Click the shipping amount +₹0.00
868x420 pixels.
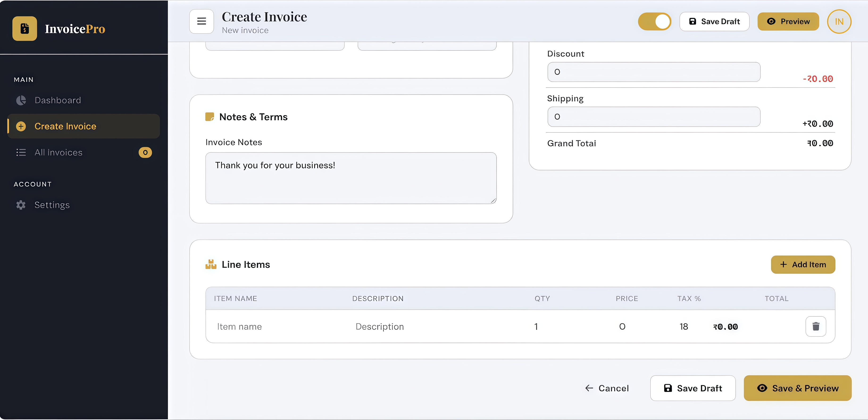818,124
